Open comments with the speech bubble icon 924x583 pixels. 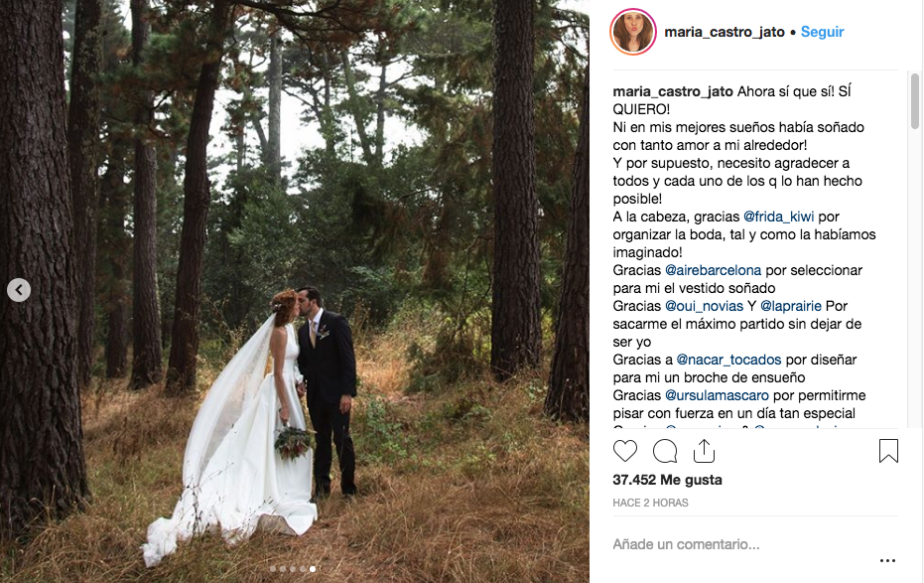(x=665, y=452)
